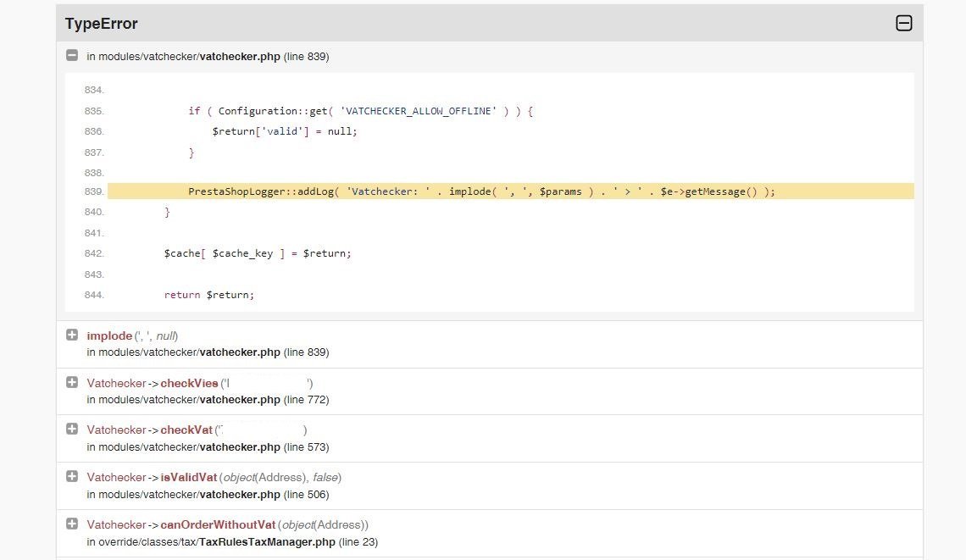Expand the implode stack frame

72,335
